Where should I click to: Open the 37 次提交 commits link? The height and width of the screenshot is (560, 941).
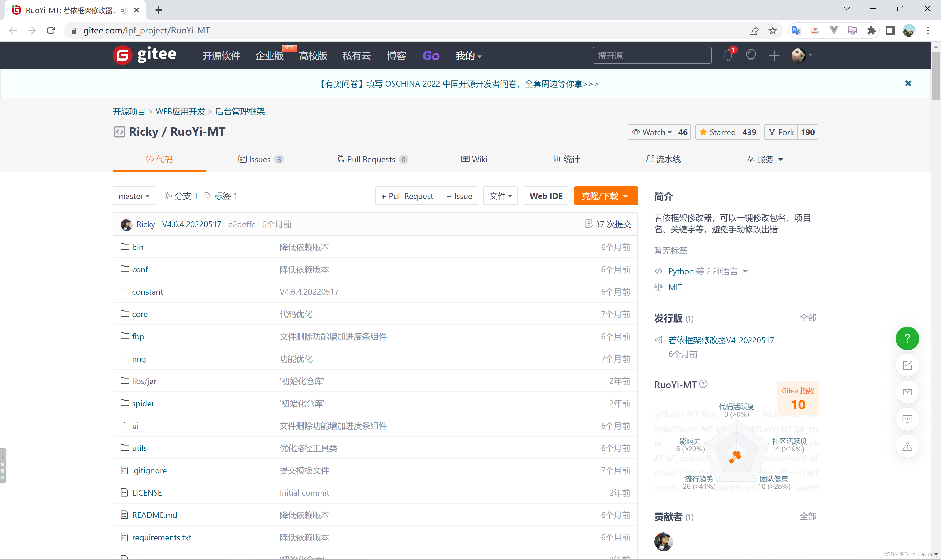pos(608,224)
